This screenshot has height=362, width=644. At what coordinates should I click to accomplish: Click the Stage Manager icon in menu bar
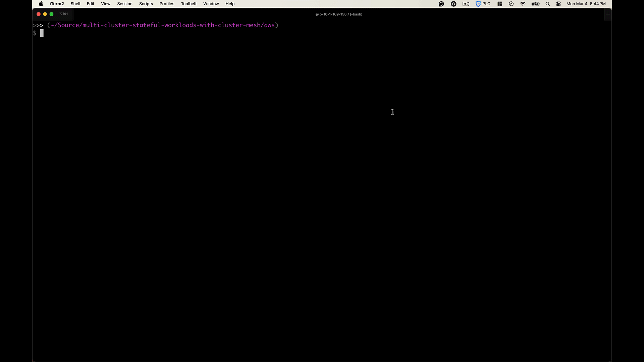[x=499, y=4]
